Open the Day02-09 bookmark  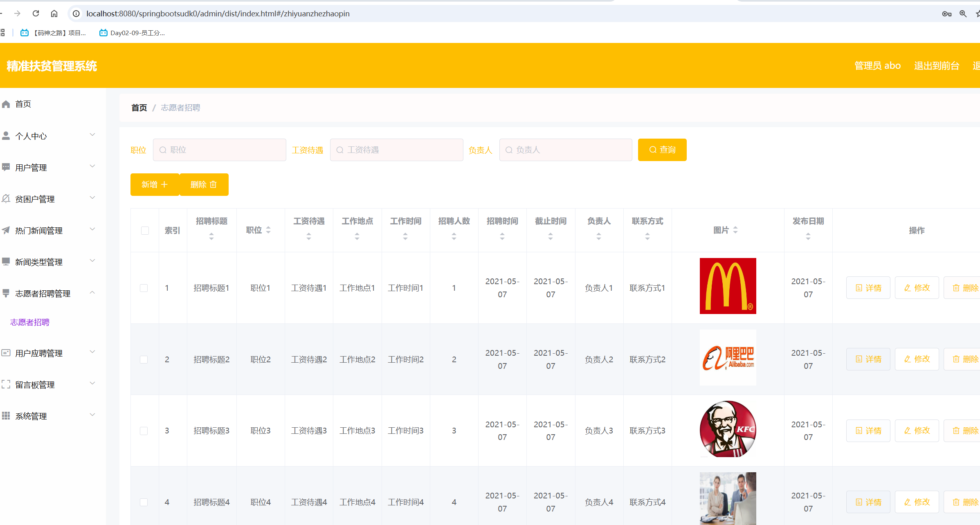[x=132, y=33]
